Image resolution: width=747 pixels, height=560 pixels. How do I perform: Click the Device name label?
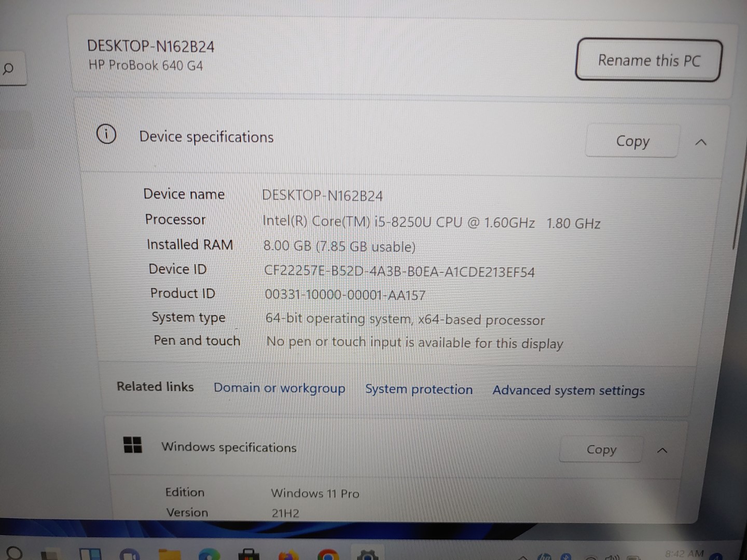(x=184, y=194)
